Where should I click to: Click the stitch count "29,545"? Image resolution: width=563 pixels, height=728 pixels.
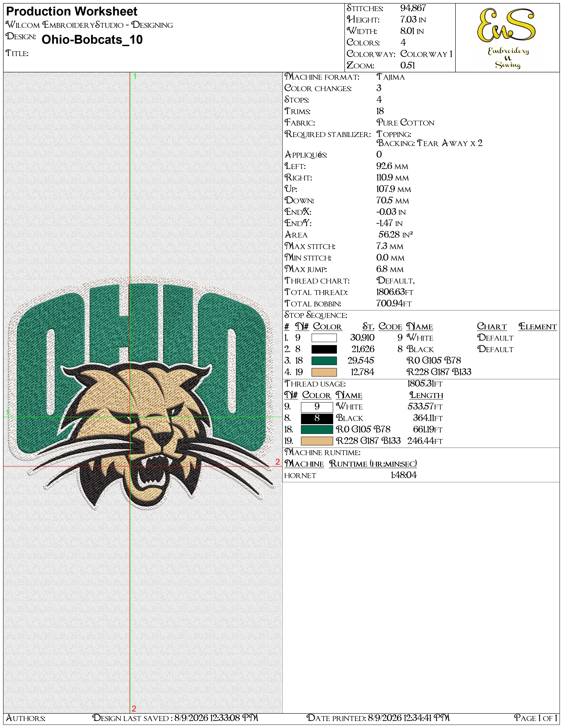pos(361,361)
